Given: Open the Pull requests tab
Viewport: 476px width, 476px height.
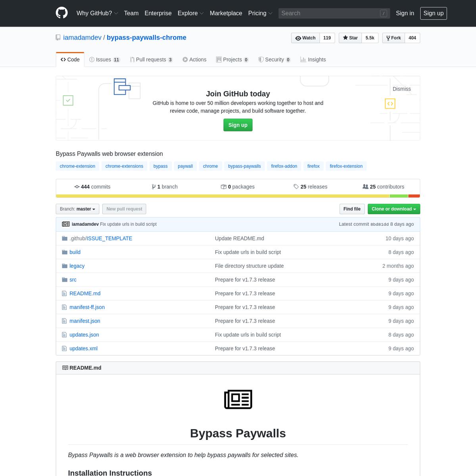Looking at the screenshot, I should click(x=151, y=59).
